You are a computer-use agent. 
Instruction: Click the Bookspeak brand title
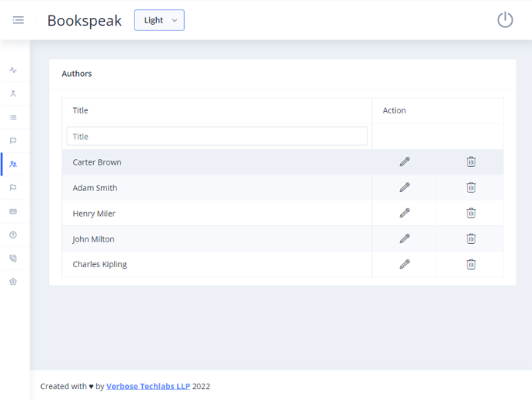point(85,21)
